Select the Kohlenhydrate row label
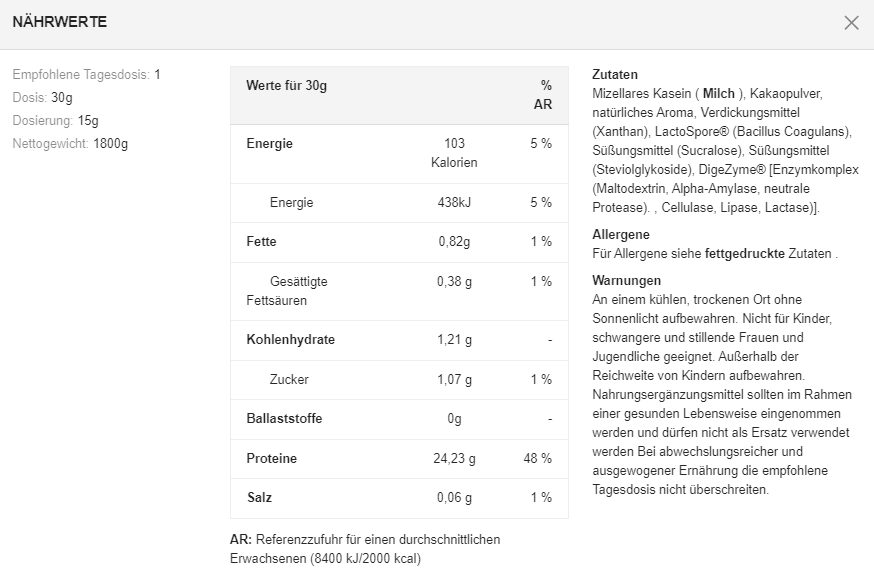The image size is (874, 574). tap(290, 340)
